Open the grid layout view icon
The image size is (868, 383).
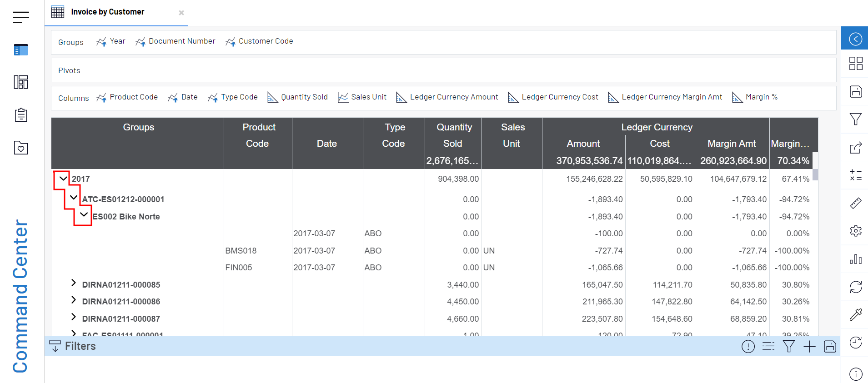(x=855, y=63)
